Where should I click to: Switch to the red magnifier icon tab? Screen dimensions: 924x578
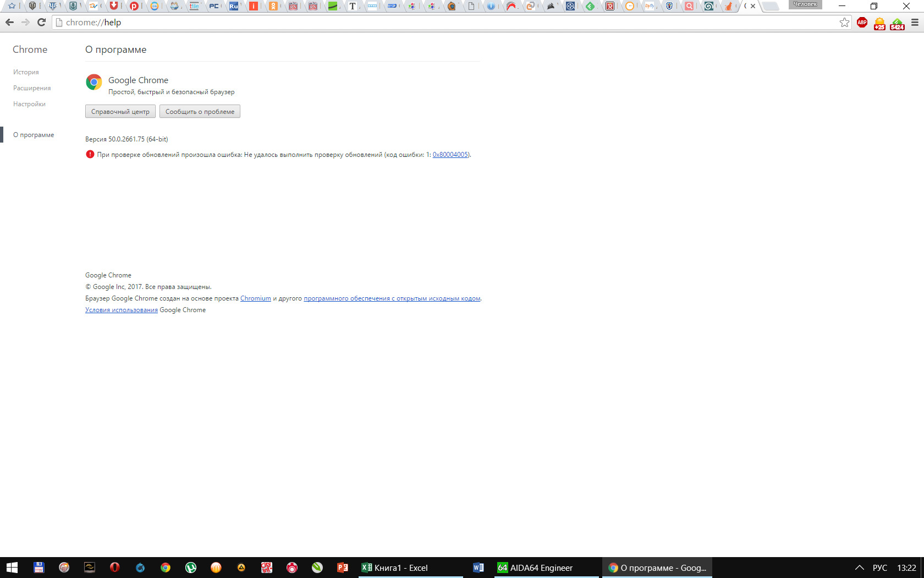689,6
